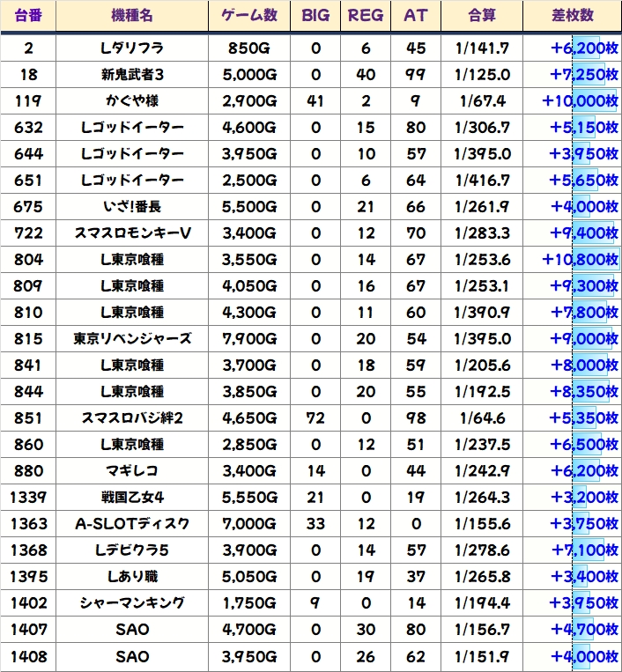This screenshot has width=622, height=672.
Task: Select the REG column header
Action: point(366,16)
